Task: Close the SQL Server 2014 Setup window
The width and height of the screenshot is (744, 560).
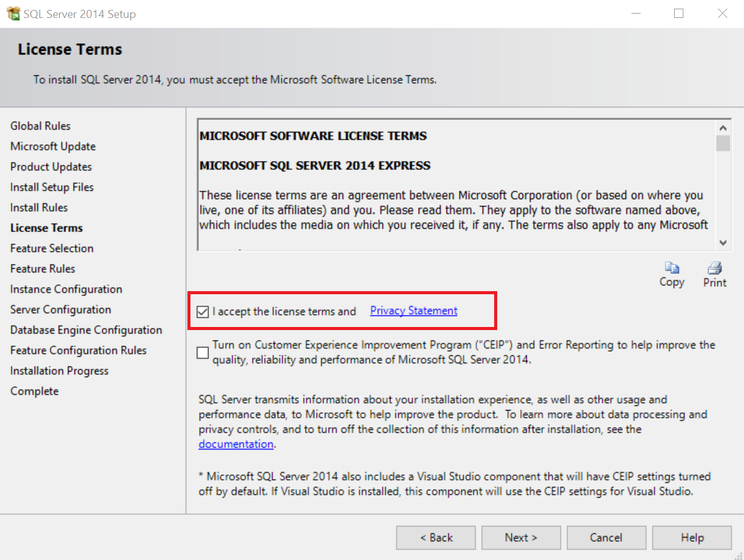Action: tap(722, 14)
